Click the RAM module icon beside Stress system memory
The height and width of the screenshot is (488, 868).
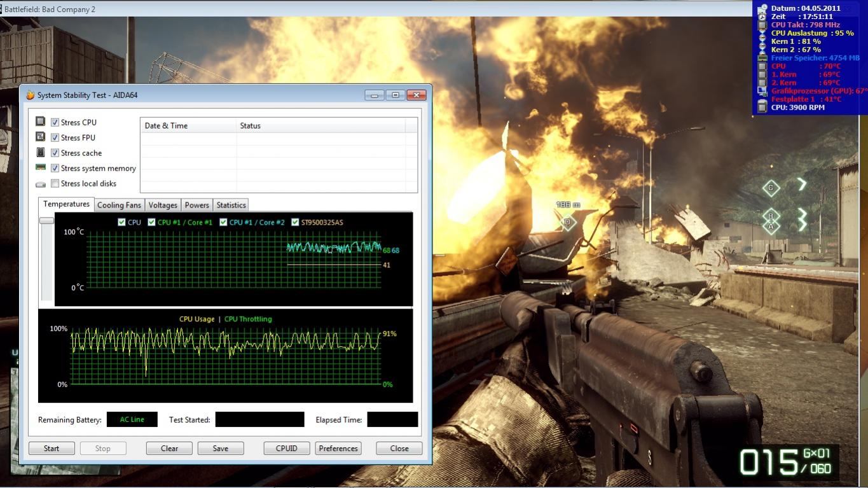click(41, 167)
